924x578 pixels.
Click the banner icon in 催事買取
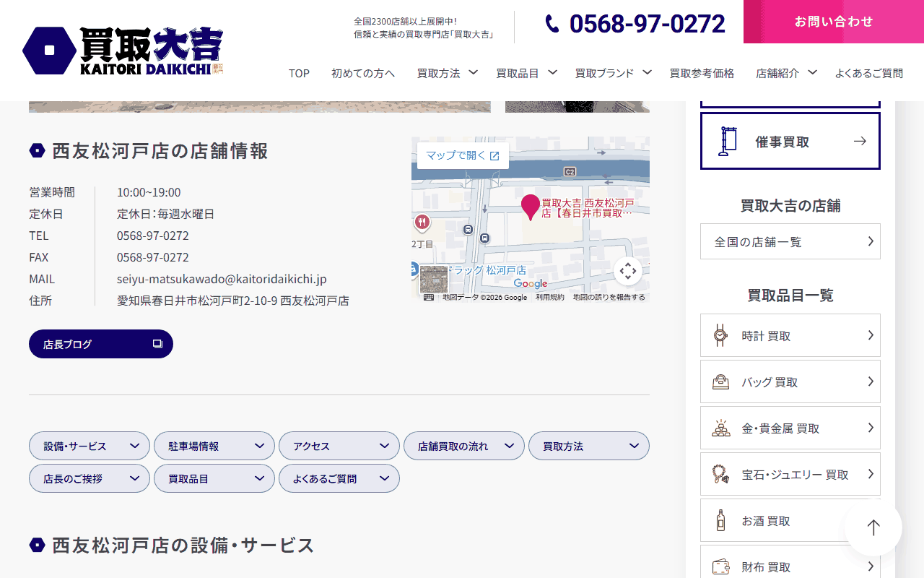click(x=727, y=141)
